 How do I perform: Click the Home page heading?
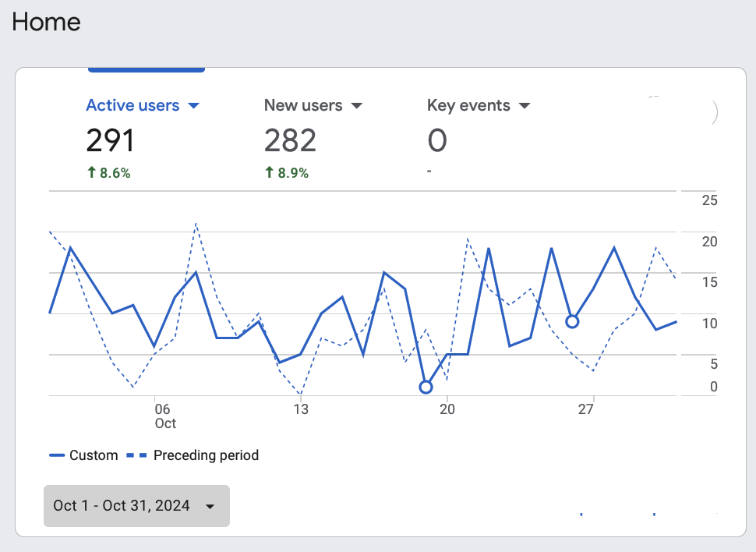coord(46,22)
